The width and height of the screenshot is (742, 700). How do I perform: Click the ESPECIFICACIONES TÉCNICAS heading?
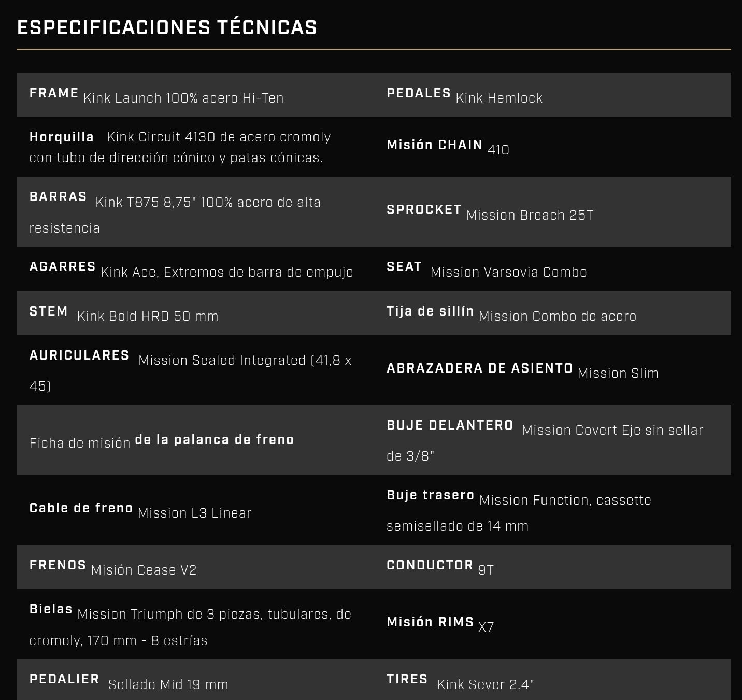coord(167,27)
